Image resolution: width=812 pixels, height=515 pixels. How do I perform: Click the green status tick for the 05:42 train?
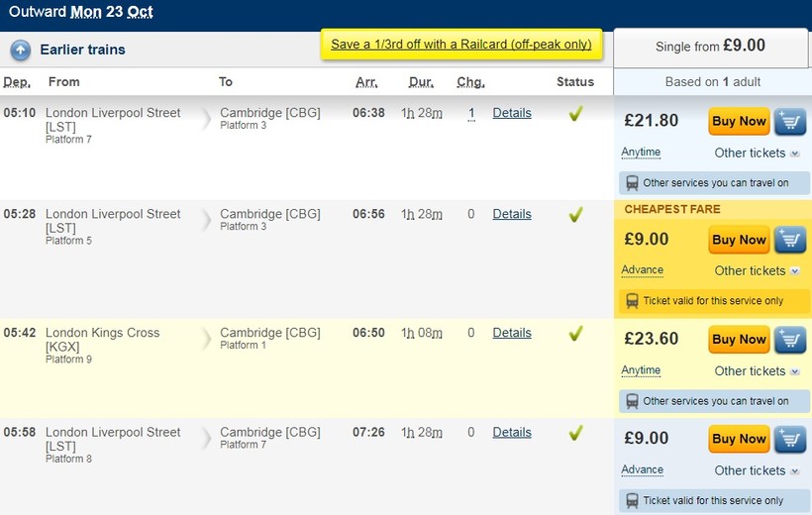click(575, 334)
